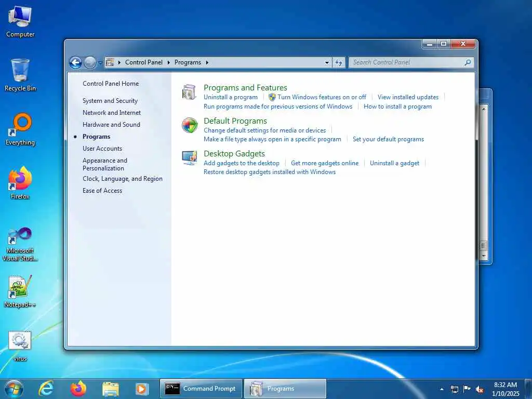Expand the arrow after Programs breadcrumb

coord(207,62)
